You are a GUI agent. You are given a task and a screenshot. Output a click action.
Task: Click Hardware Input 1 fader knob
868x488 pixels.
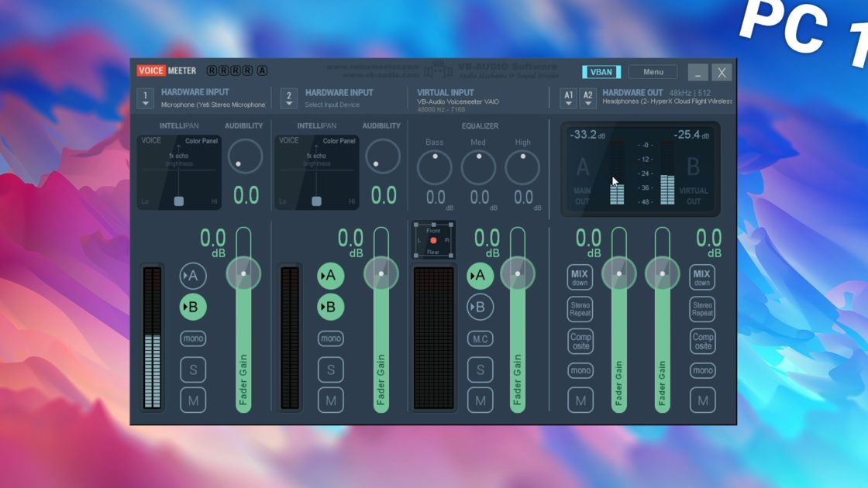click(243, 273)
